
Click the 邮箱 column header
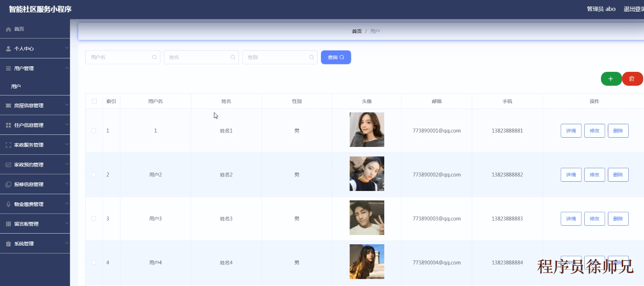click(437, 101)
